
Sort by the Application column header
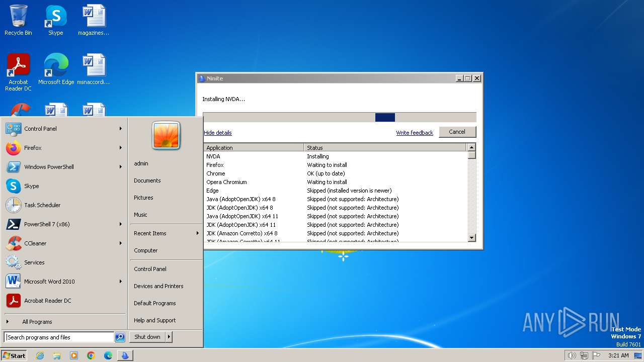tap(254, 148)
